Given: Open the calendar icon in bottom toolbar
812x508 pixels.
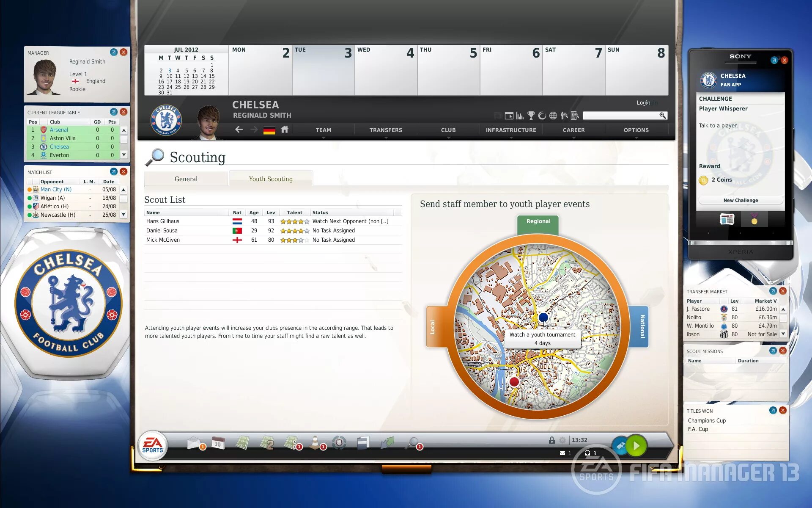Looking at the screenshot, I should tap(218, 443).
